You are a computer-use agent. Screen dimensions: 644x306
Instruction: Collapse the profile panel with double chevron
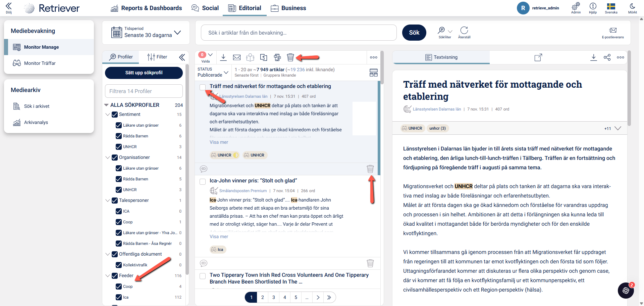click(x=182, y=57)
